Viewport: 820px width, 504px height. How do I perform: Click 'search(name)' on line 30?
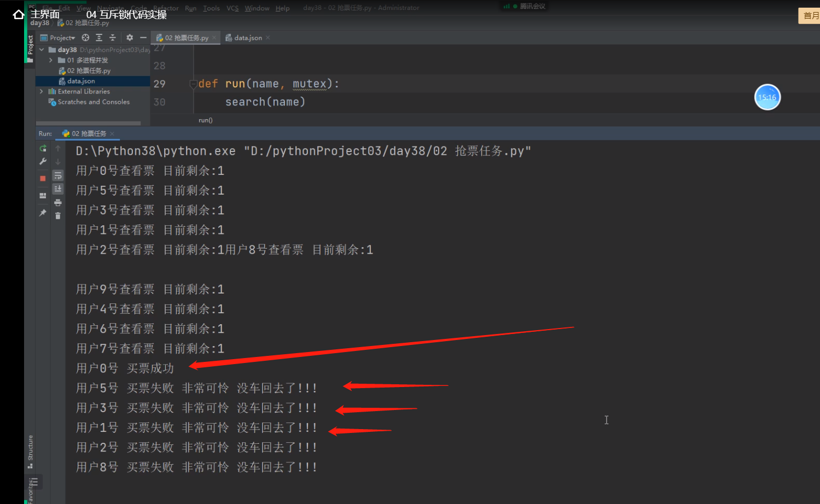coord(265,102)
